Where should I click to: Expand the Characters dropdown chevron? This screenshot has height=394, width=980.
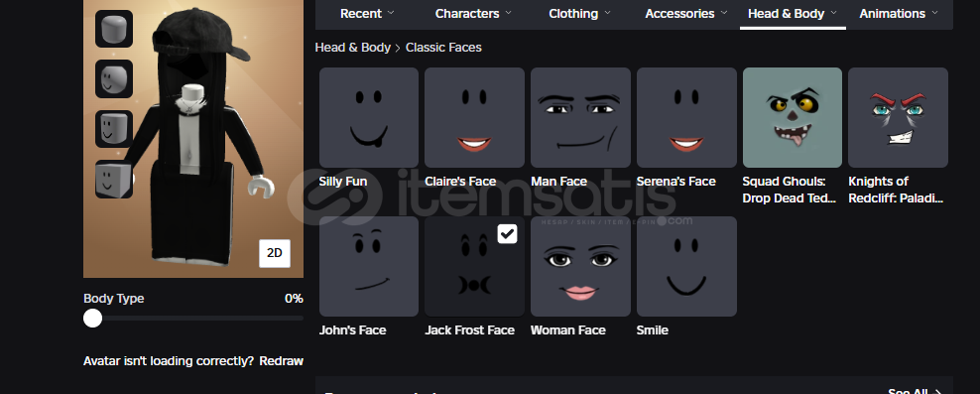click(x=508, y=13)
